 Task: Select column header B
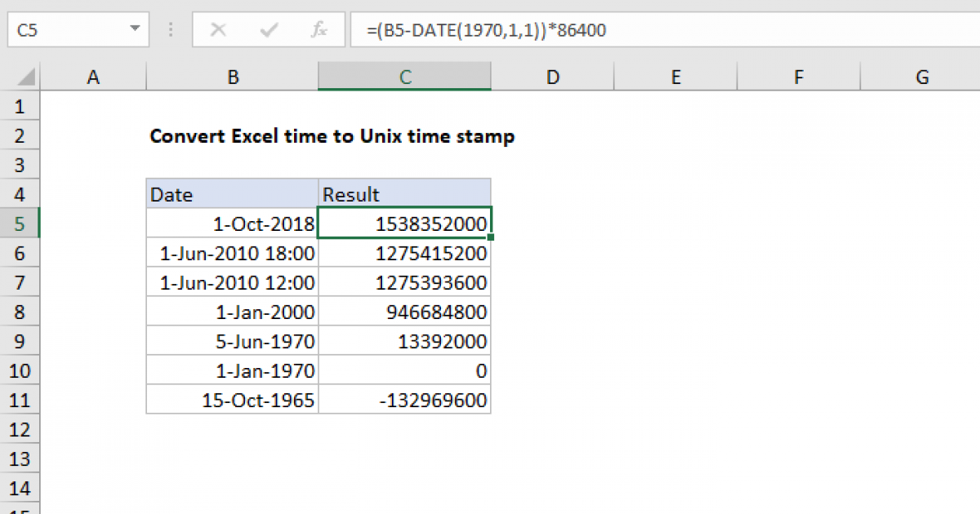tap(233, 76)
